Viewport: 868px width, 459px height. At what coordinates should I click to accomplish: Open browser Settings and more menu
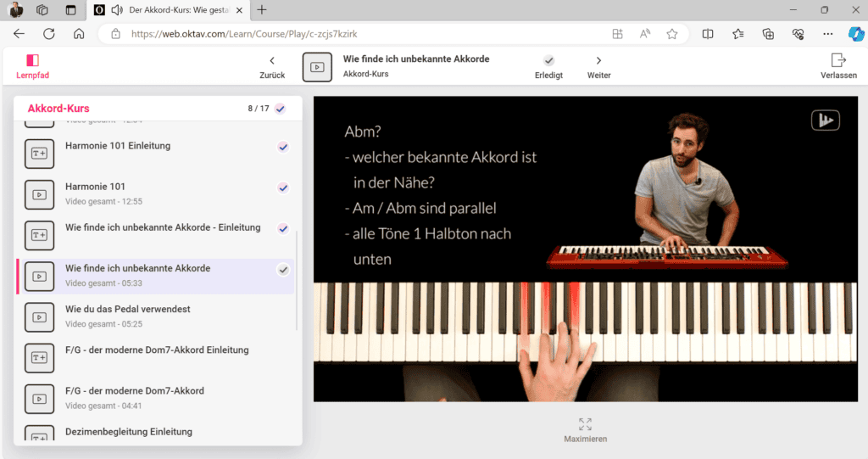[827, 34]
